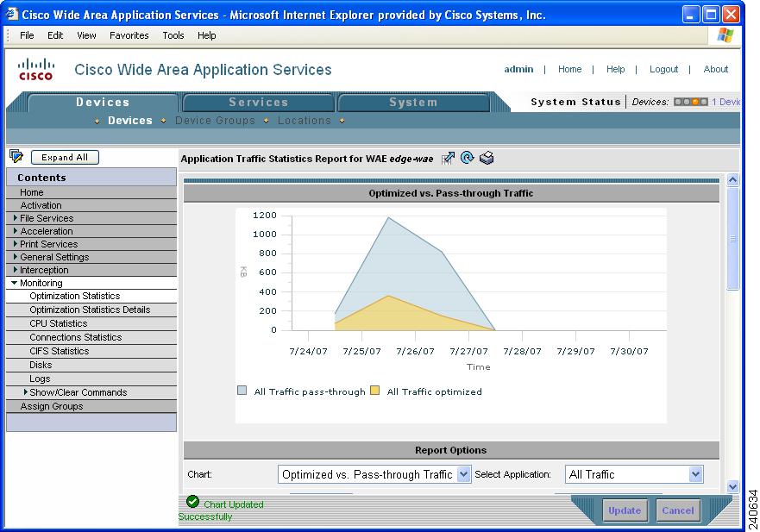Click the print icon beside the report title
This screenshot has width=760, height=532.
[487, 158]
